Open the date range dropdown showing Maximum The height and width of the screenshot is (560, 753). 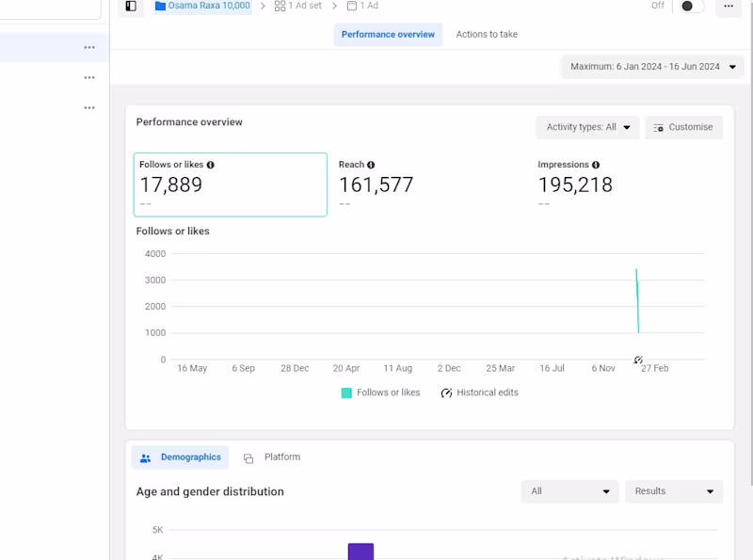point(651,66)
